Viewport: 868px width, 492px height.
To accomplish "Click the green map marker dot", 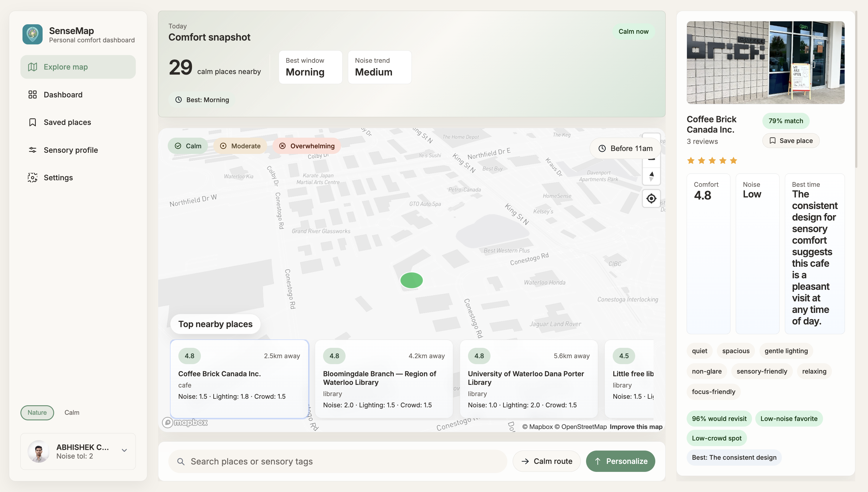I will point(411,280).
